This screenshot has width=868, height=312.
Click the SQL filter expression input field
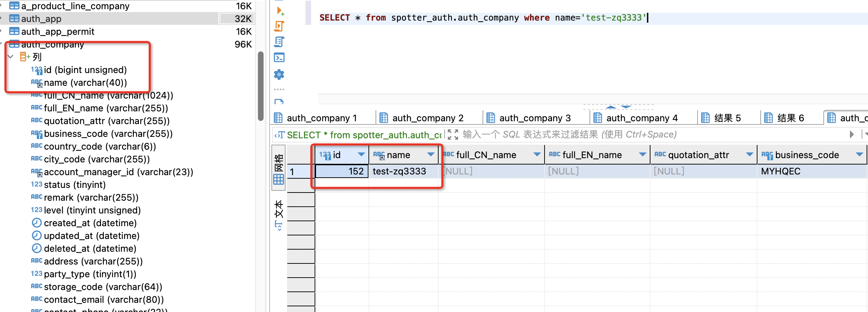[x=652, y=135]
